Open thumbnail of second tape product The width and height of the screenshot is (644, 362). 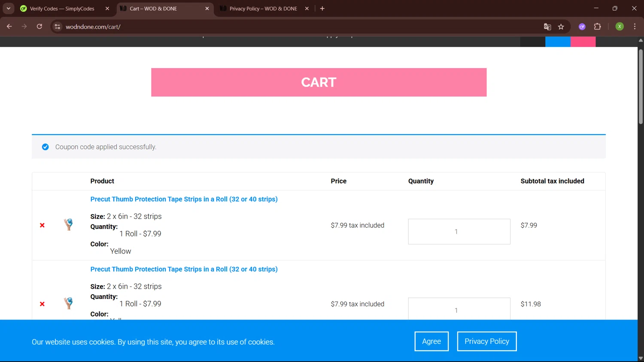coord(69,303)
